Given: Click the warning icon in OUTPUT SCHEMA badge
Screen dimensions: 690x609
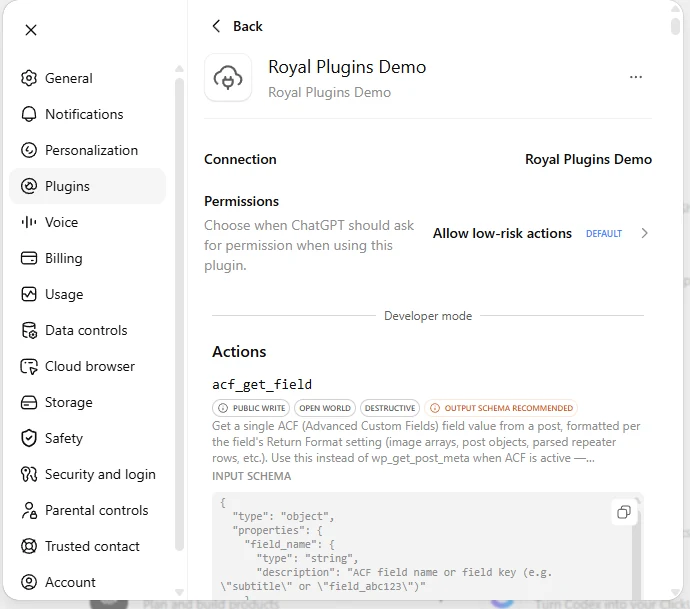Looking at the screenshot, I should pyautogui.click(x=435, y=408).
